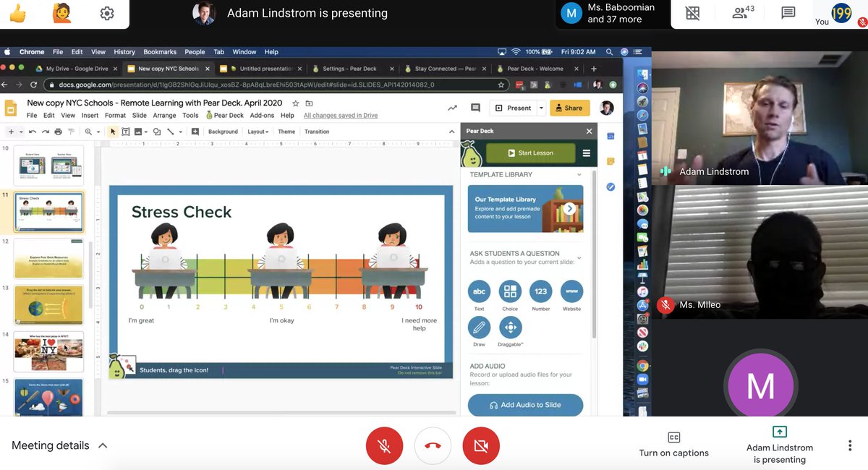Open the Insert menu in Slides
Image resolution: width=868 pixels, height=470 pixels.
[x=90, y=116]
